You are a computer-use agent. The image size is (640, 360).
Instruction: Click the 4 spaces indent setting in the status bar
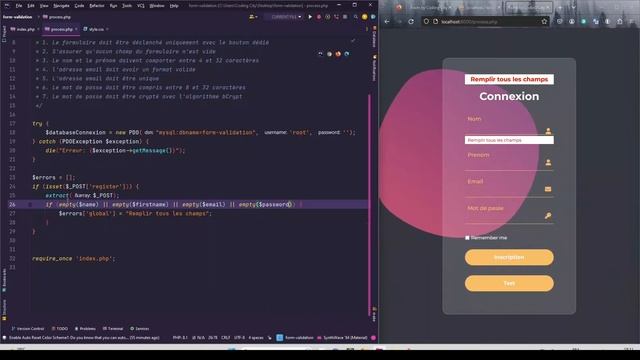tap(256, 338)
